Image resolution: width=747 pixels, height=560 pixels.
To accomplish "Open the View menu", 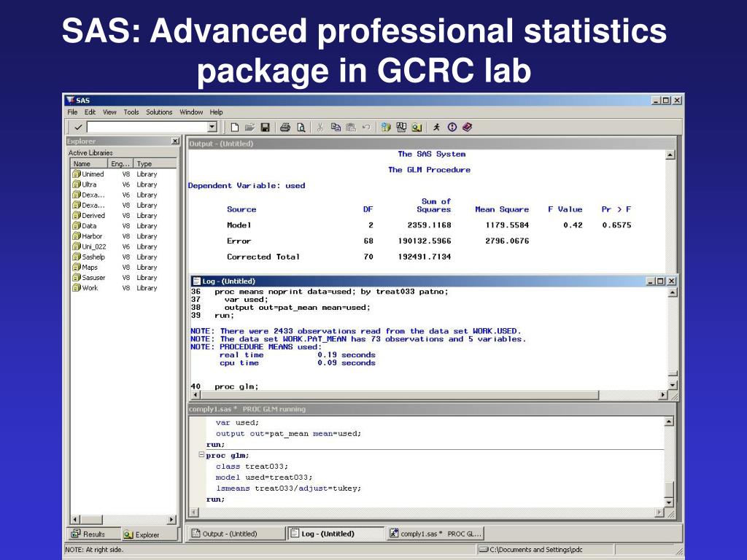I will (109, 112).
